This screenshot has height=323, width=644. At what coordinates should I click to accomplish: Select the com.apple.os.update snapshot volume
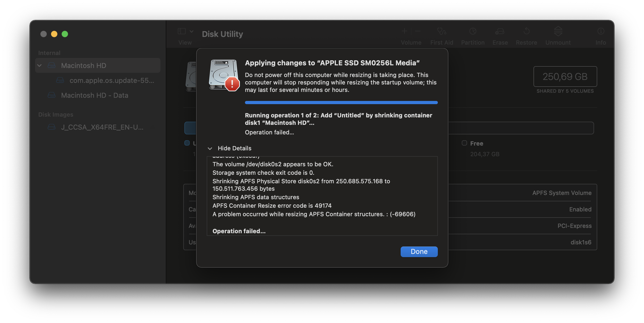tap(112, 80)
